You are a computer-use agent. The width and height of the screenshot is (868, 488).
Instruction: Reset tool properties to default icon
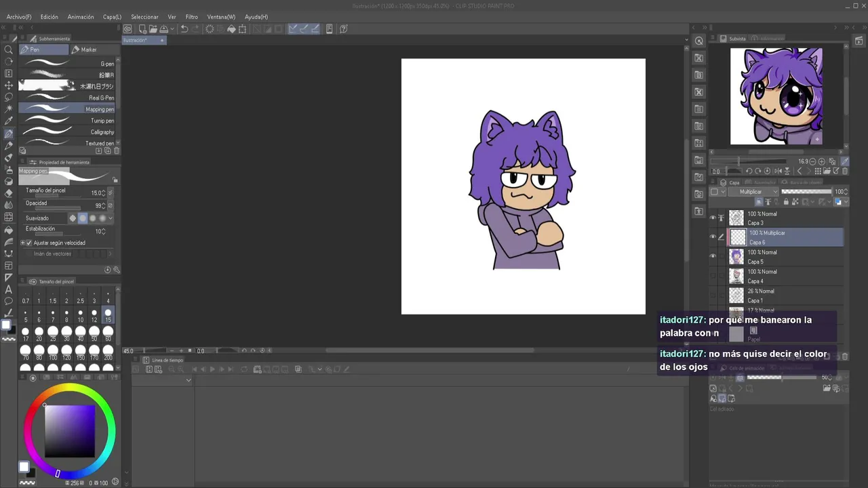(107, 270)
